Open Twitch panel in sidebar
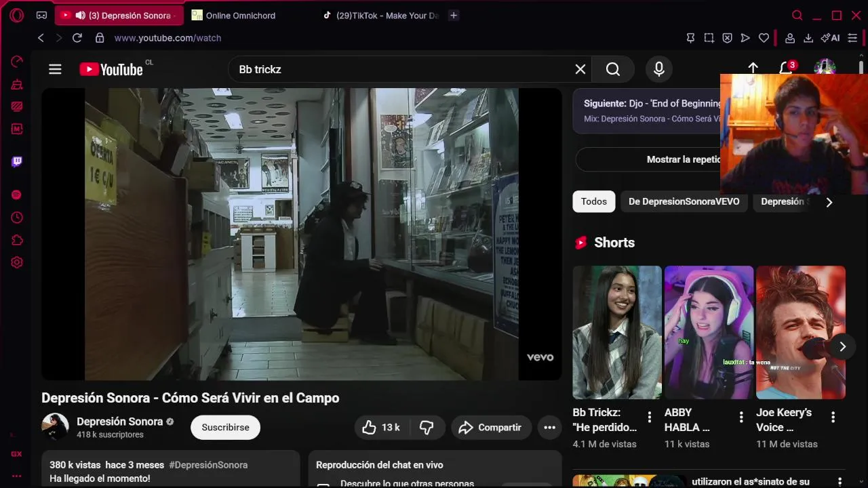Image resolution: width=868 pixels, height=488 pixels. 17,161
